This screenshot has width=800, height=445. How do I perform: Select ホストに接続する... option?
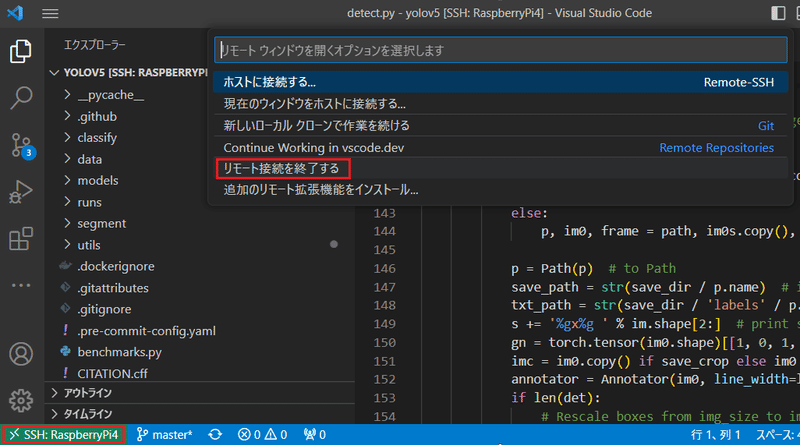501,82
